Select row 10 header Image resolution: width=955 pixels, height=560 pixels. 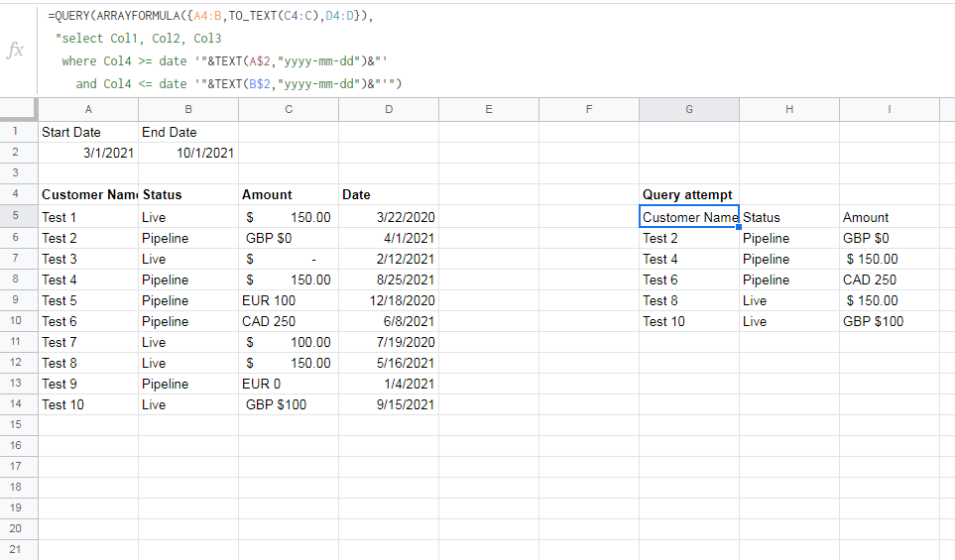pyautogui.click(x=18, y=321)
